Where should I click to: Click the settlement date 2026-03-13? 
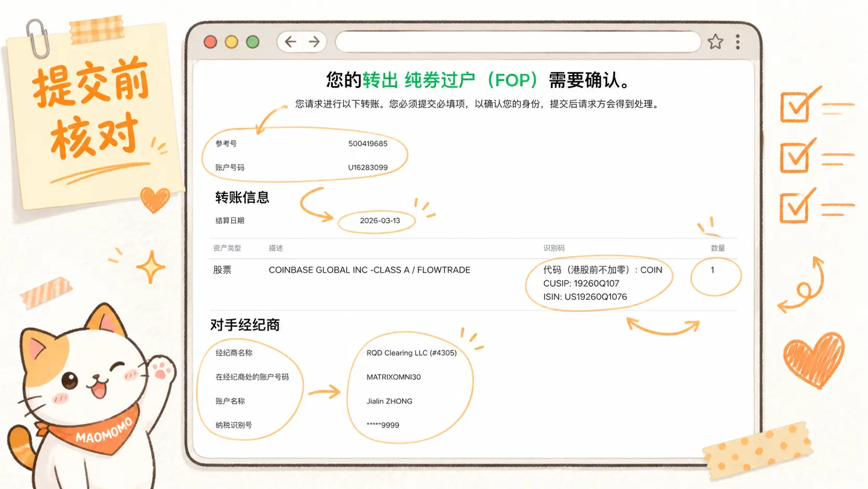point(380,220)
